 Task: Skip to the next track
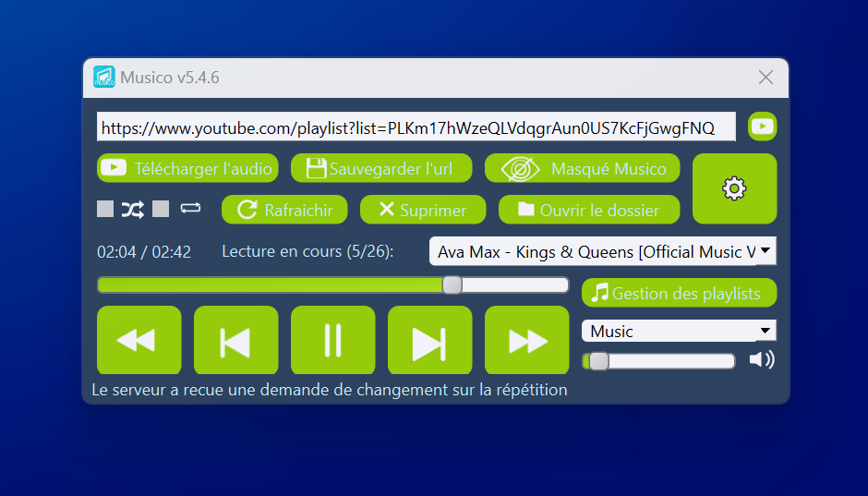pyautogui.click(x=430, y=341)
